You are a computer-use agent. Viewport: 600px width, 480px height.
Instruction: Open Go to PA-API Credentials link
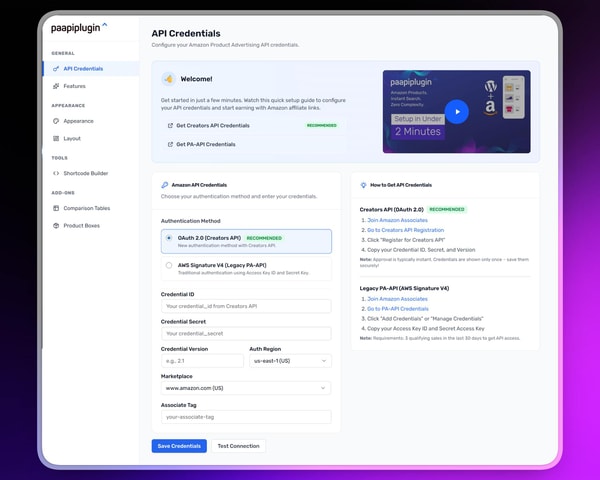398,309
